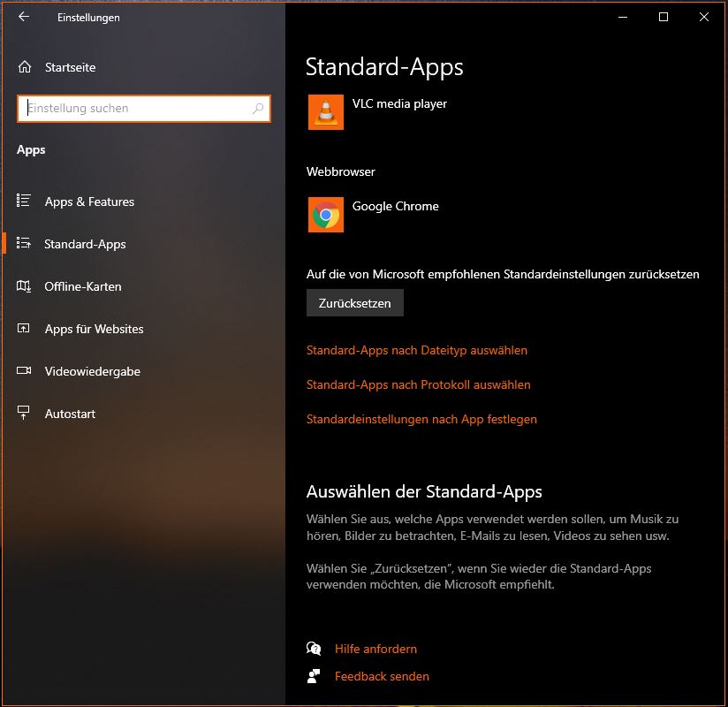
Task: Click the Hilfe anfordern chat icon
Action: tap(314, 648)
